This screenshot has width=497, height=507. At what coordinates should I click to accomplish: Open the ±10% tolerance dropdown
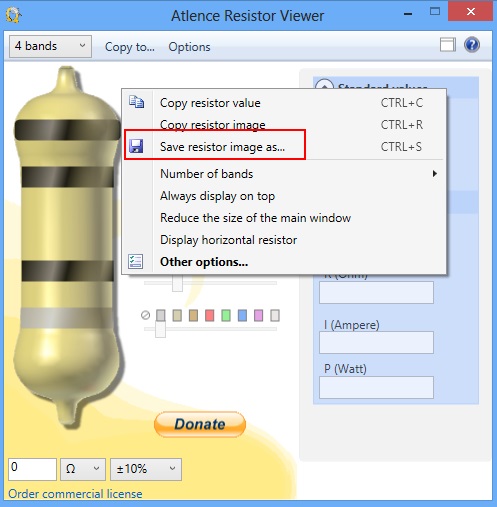pos(146,469)
